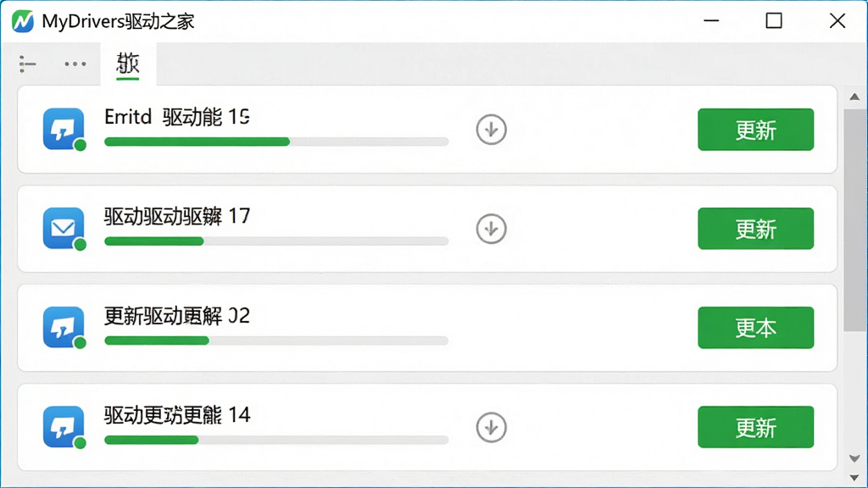Click the mail envelope driver icon
This screenshot has width=868, height=488.
[64, 229]
